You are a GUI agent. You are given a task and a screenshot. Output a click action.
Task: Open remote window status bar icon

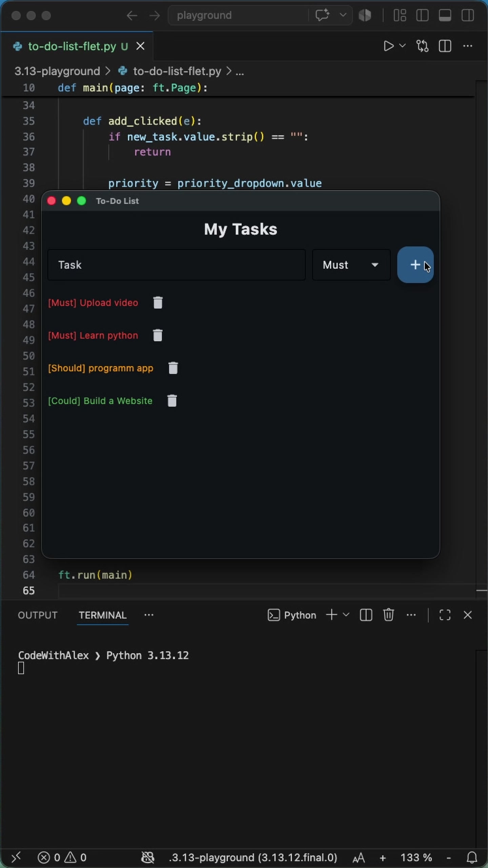coord(16,857)
